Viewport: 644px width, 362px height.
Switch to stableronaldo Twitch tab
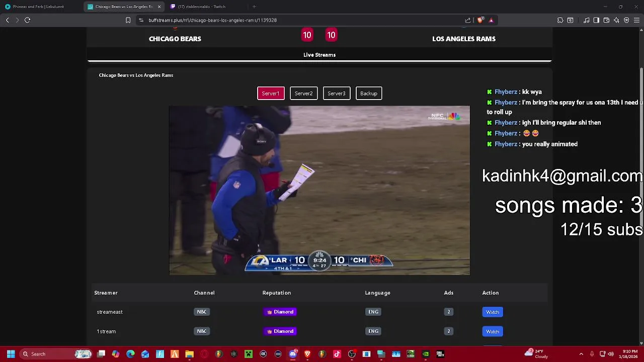[201, 7]
